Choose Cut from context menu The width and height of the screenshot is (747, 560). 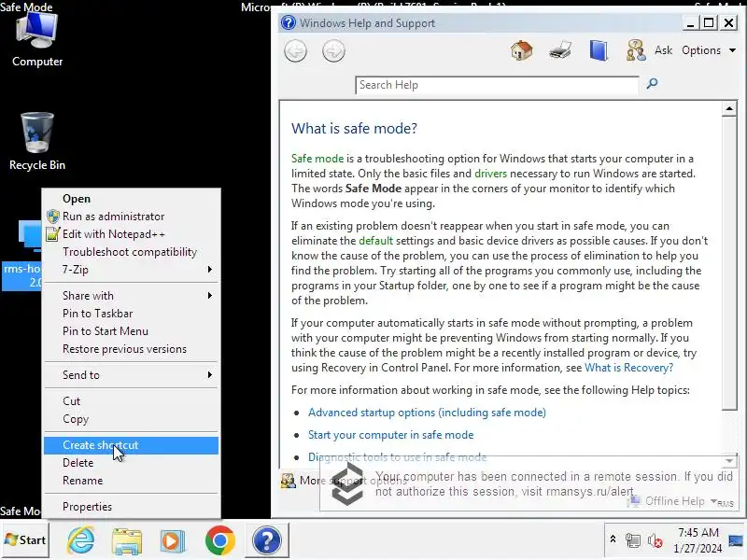pos(131,401)
